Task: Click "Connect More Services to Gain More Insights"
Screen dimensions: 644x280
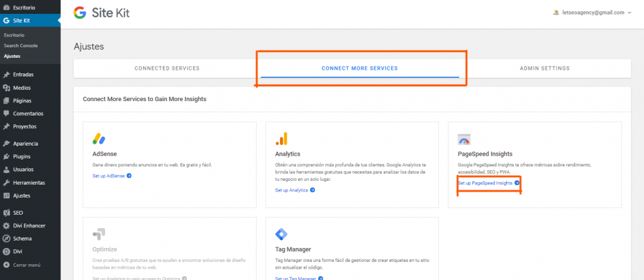Action: [145, 99]
